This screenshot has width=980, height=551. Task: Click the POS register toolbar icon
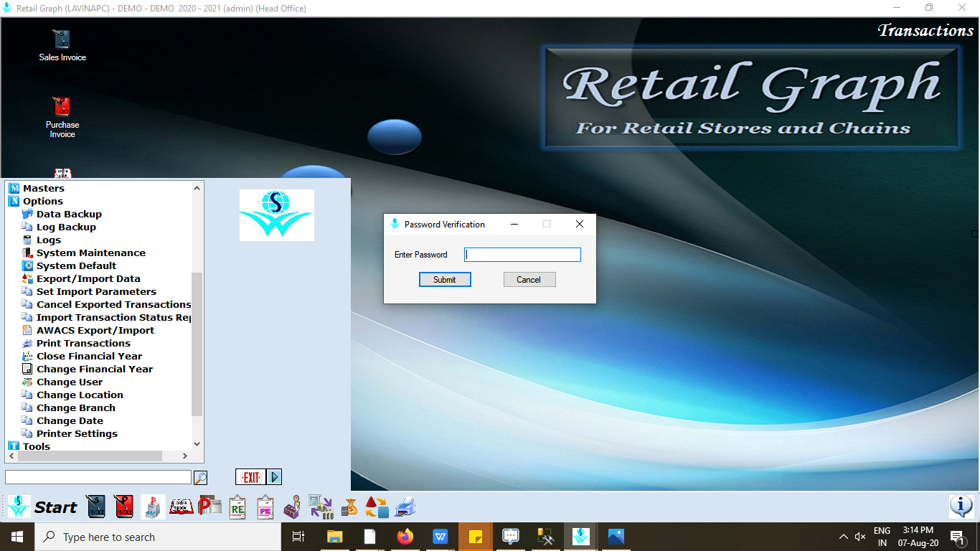[153, 507]
